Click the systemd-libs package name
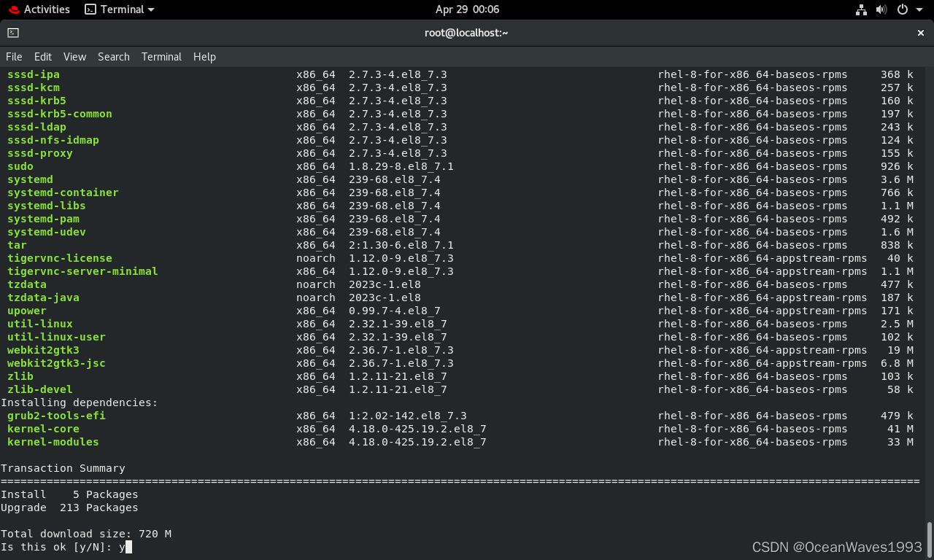Viewport: 934px width, 560px height. pyautogui.click(x=47, y=206)
